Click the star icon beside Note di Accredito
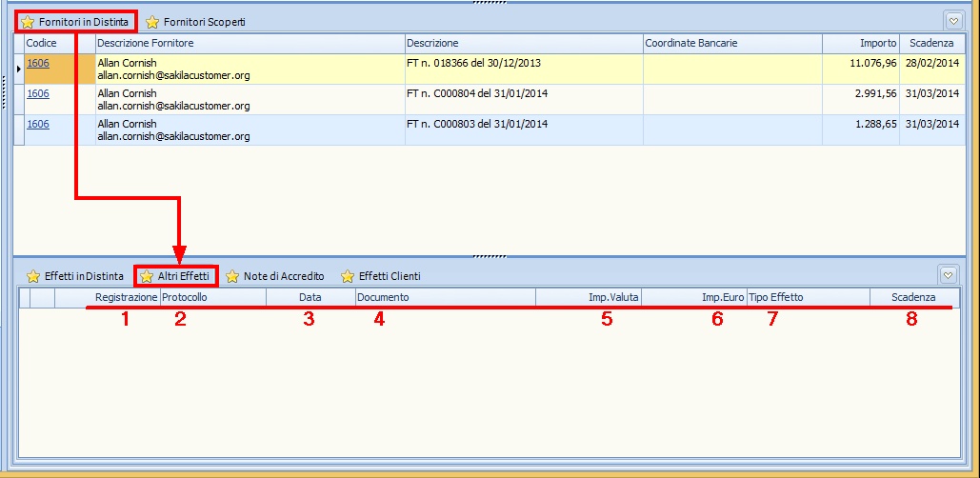This screenshot has height=478, width=980. (x=232, y=276)
